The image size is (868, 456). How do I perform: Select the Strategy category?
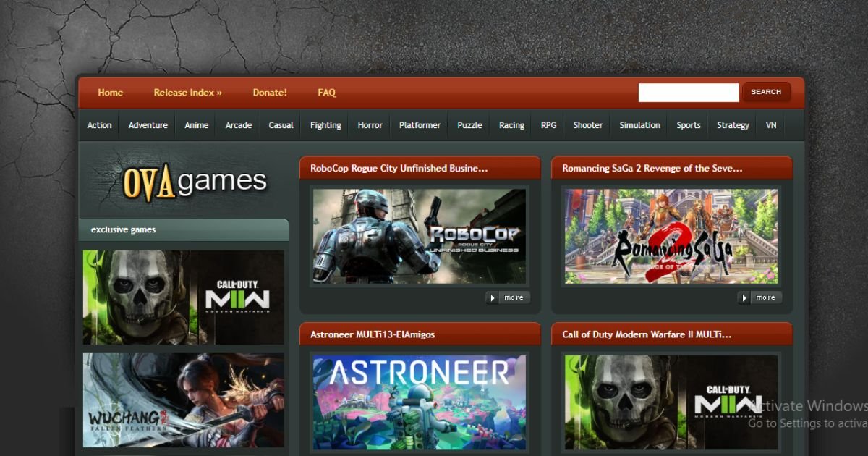[733, 125]
